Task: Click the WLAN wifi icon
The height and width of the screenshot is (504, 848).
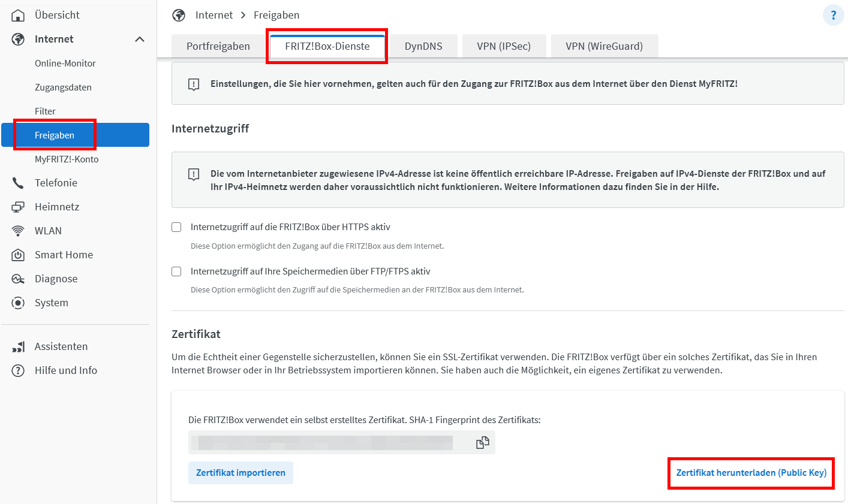Action: tap(19, 231)
